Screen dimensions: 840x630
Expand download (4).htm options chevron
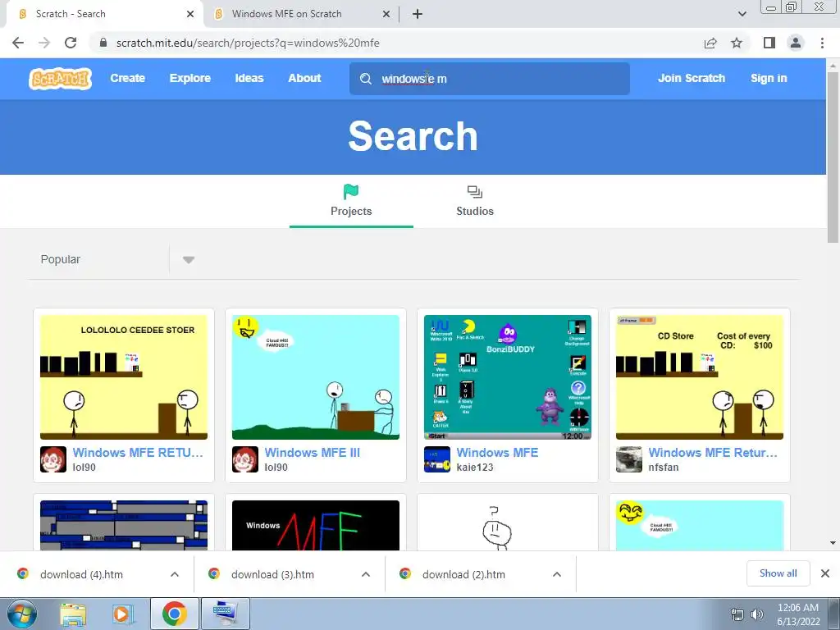(175, 574)
